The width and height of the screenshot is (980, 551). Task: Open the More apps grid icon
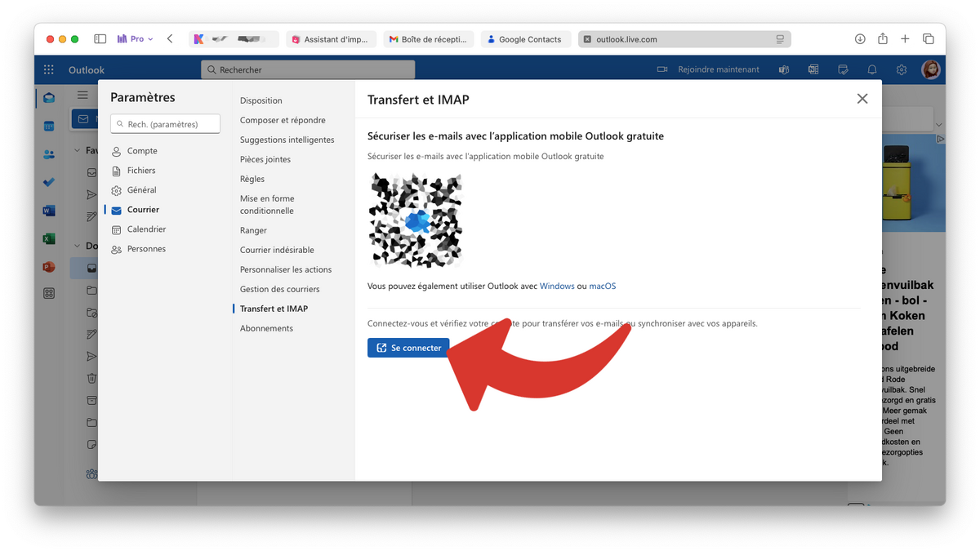[49, 294]
